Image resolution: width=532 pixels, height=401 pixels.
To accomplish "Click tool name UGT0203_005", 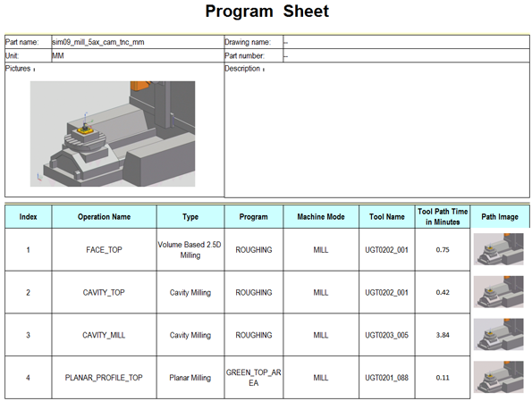I will click(x=387, y=335).
